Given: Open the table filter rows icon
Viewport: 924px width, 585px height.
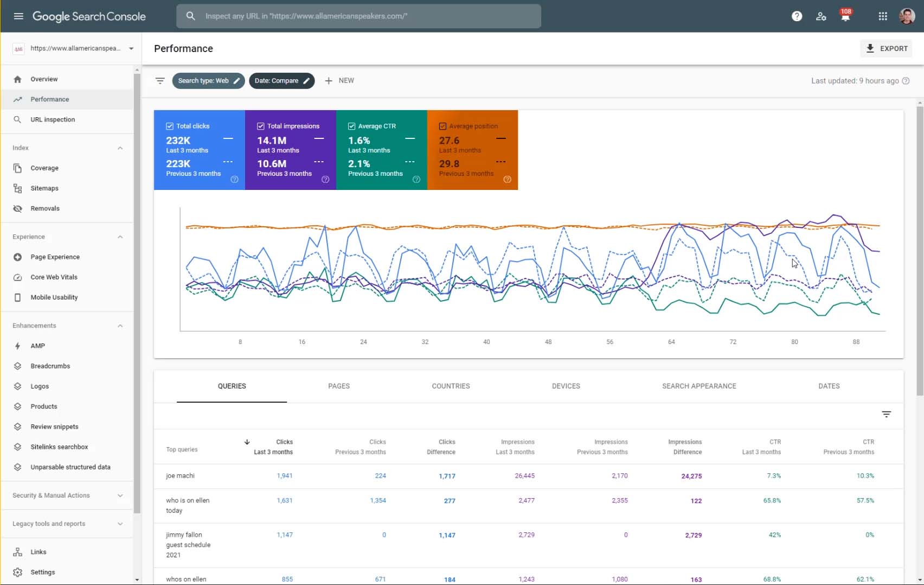Looking at the screenshot, I should [x=886, y=415].
